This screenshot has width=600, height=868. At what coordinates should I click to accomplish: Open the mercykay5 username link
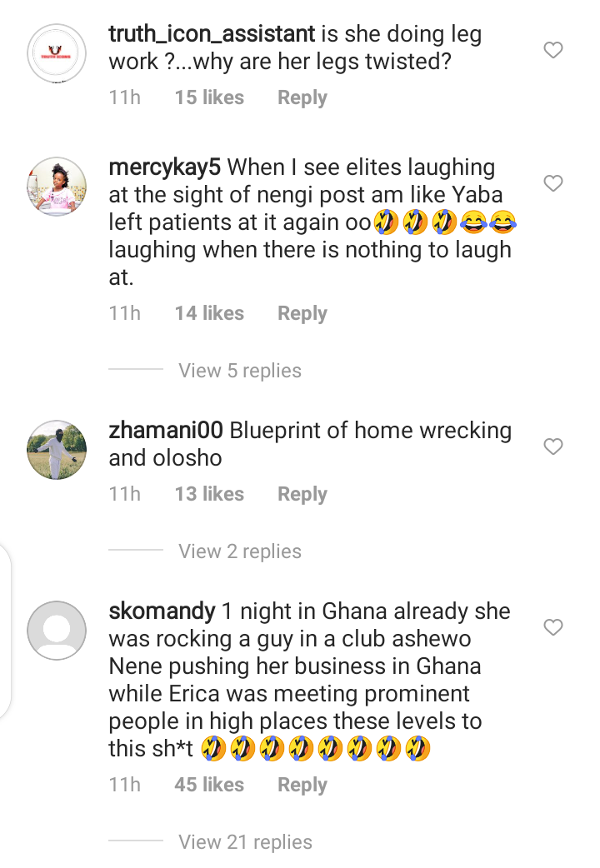(165, 167)
